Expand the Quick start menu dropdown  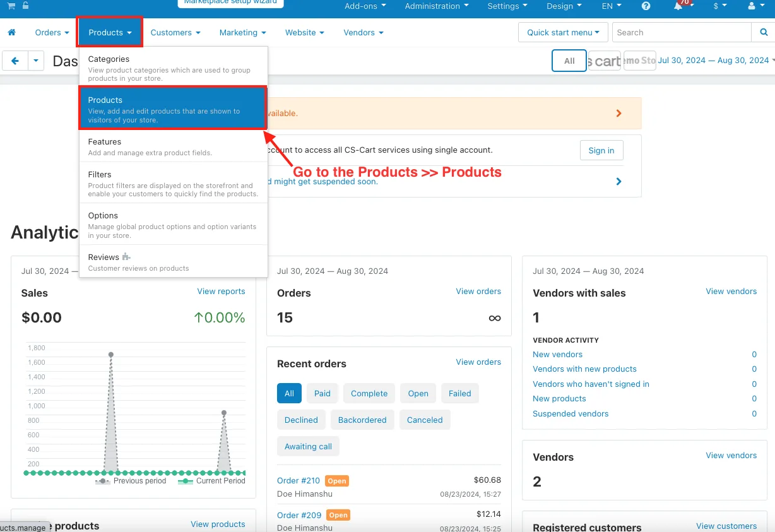click(x=563, y=32)
